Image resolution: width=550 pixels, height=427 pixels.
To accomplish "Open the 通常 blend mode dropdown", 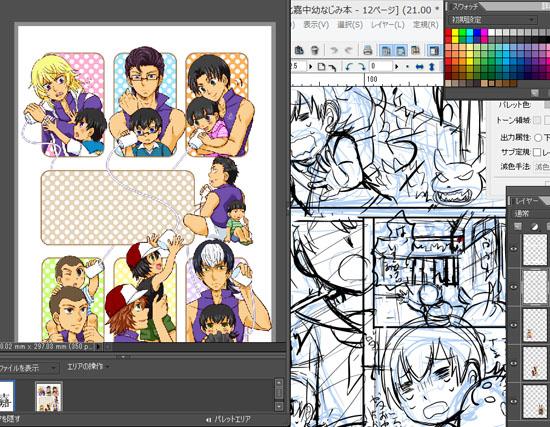I will 529,213.
